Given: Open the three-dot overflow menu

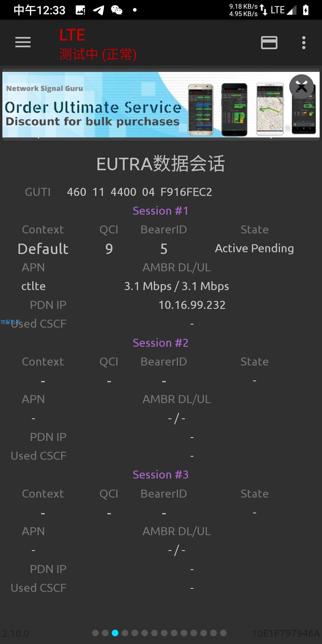Looking at the screenshot, I should (x=304, y=43).
